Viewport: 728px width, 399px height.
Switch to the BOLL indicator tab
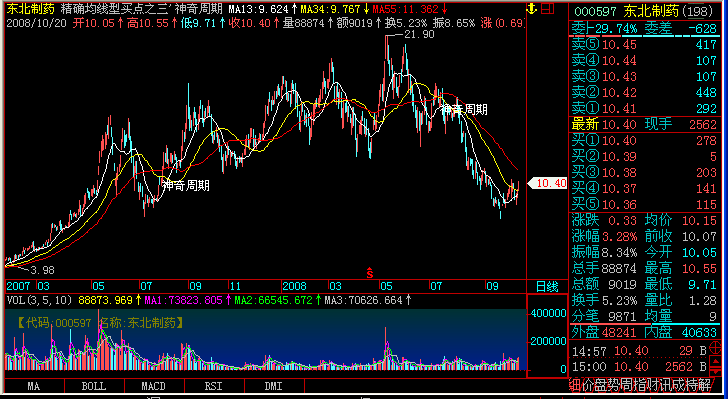(94, 386)
